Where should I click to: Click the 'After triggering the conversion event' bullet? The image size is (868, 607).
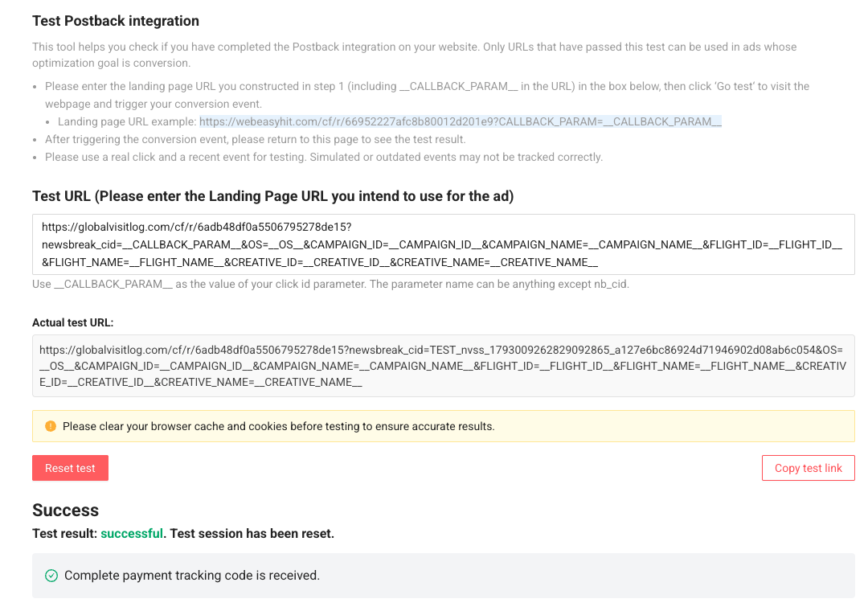click(x=256, y=140)
